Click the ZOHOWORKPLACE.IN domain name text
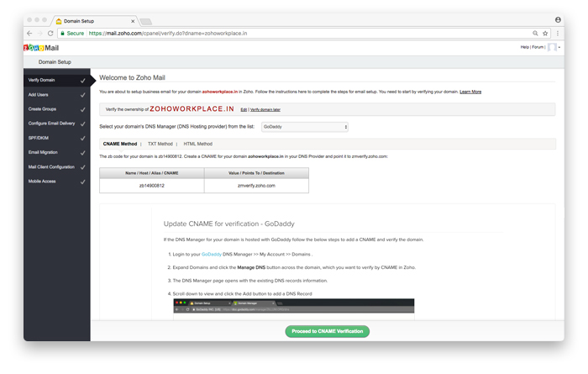588x374 pixels. (x=192, y=109)
